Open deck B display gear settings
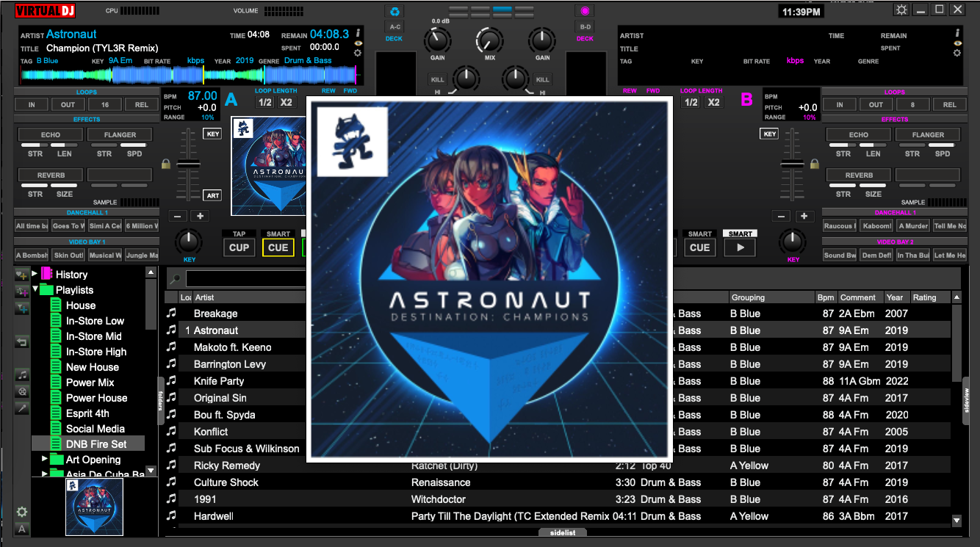The image size is (980, 547). click(957, 53)
